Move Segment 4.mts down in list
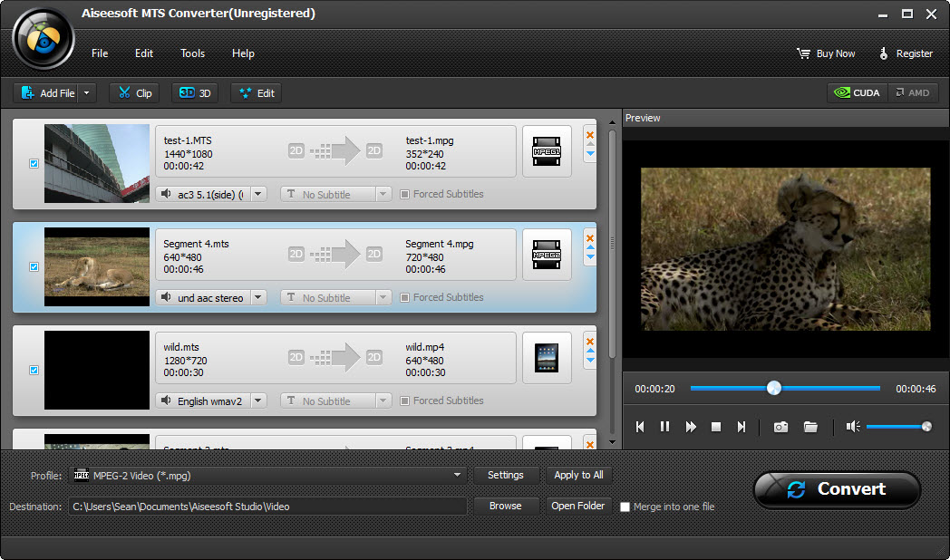Image resolution: width=950 pixels, height=560 pixels. [x=590, y=257]
